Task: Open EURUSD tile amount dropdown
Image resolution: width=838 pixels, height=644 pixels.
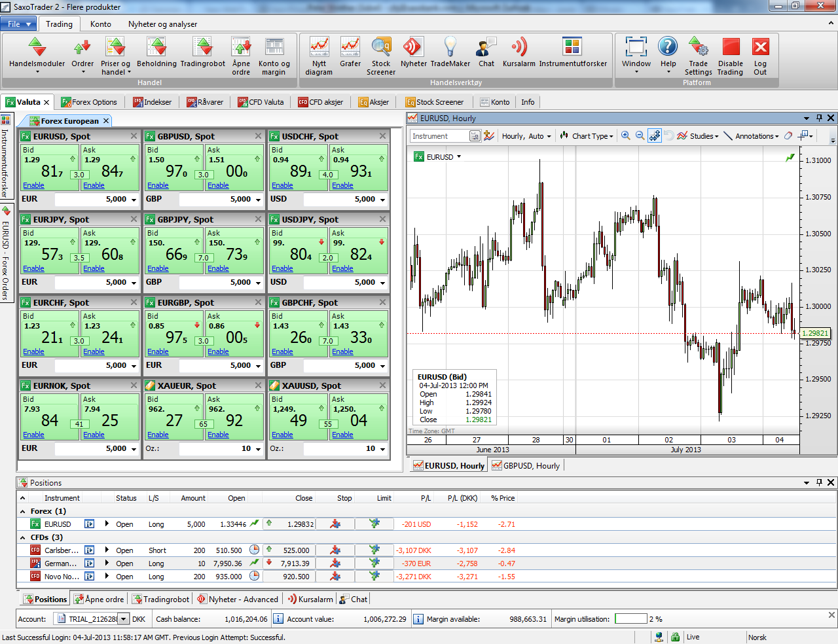Action: 134,200
